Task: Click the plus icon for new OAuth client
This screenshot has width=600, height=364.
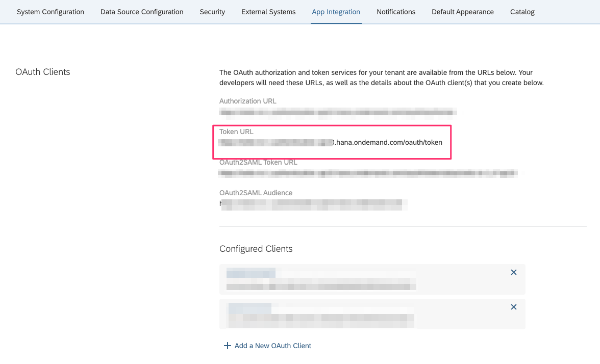Action: [228, 346]
